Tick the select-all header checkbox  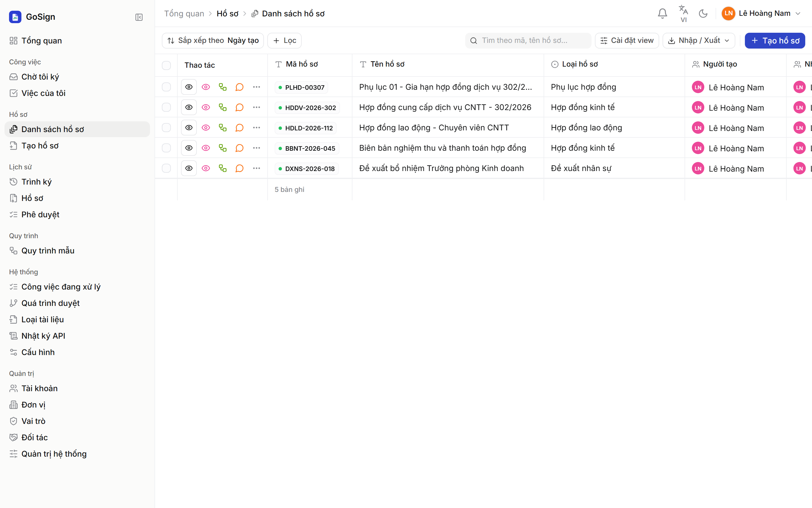pyautogui.click(x=166, y=65)
